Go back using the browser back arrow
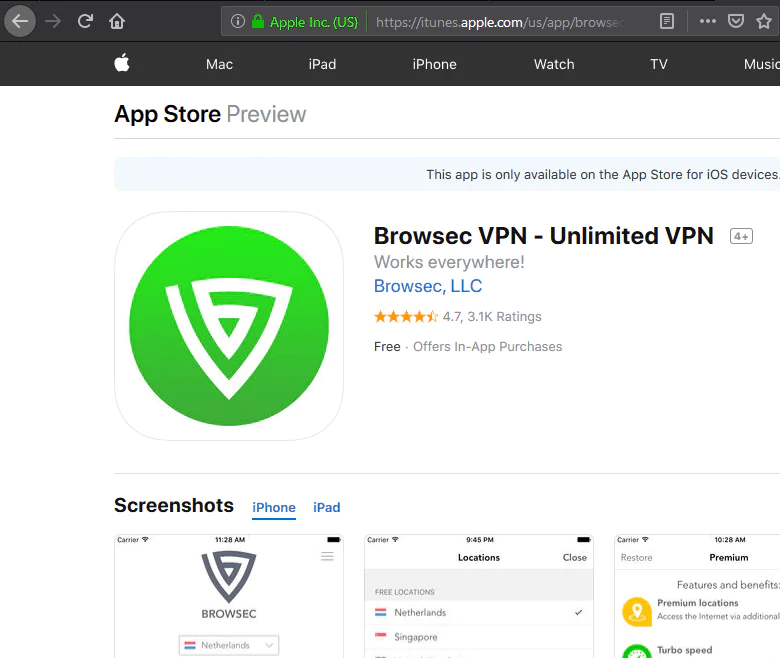This screenshot has height=658, width=780. click(20, 21)
